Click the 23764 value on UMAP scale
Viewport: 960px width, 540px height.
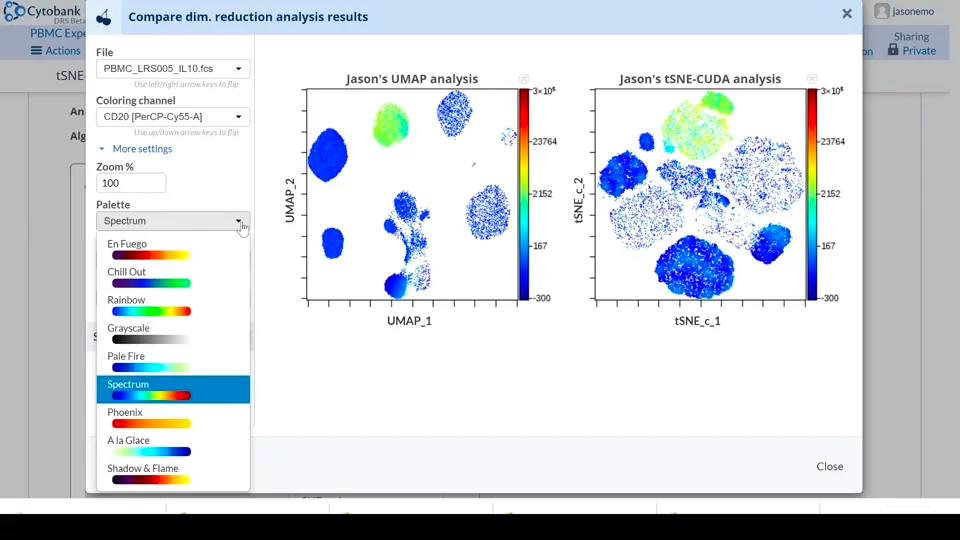(x=544, y=141)
